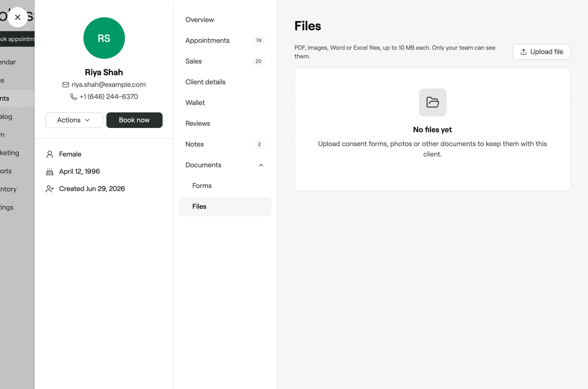588x389 pixels.
Task: Click the empty folder icon
Action: 433,102
